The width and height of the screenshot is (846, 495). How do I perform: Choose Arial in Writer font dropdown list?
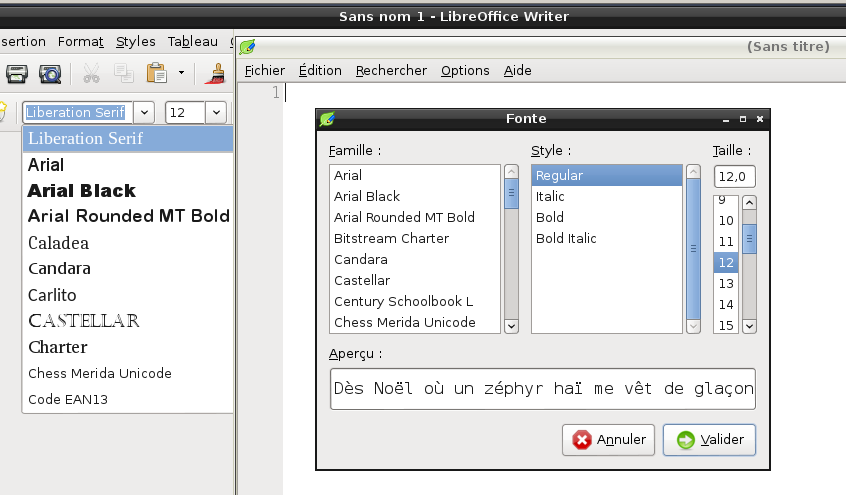click(x=128, y=165)
